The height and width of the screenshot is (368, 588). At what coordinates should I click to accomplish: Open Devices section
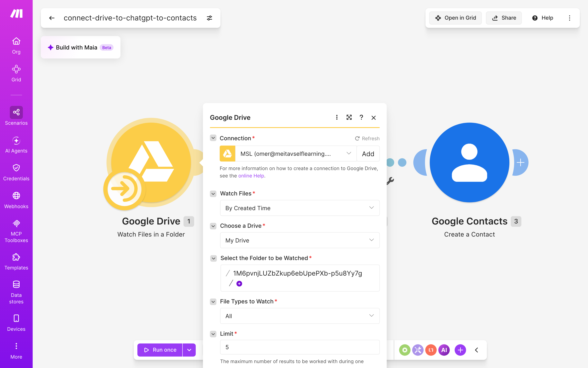(16, 323)
